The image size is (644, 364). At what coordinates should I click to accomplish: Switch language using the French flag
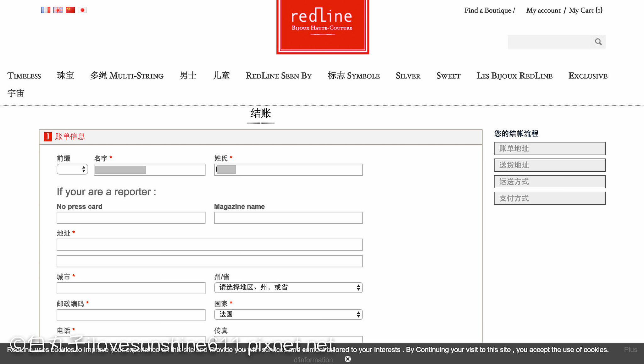(x=46, y=10)
